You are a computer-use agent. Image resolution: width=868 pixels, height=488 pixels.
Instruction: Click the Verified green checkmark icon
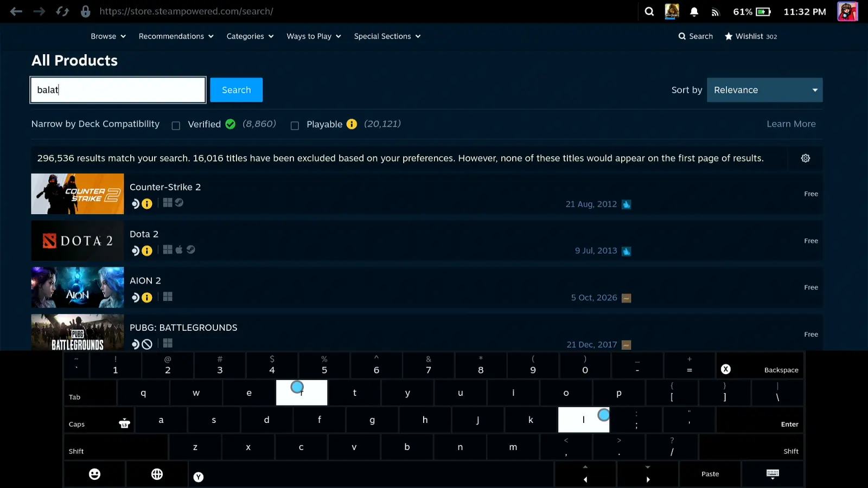(231, 124)
